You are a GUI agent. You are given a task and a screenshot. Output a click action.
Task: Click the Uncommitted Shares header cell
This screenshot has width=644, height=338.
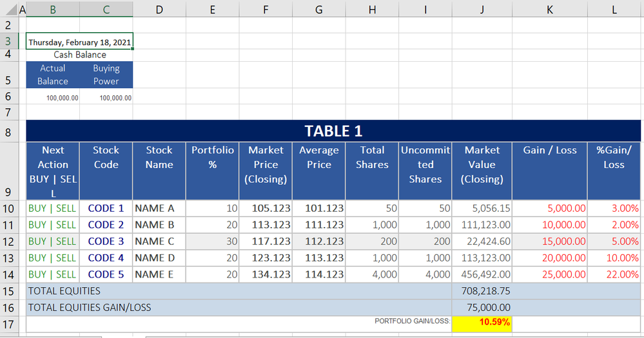pyautogui.click(x=425, y=171)
